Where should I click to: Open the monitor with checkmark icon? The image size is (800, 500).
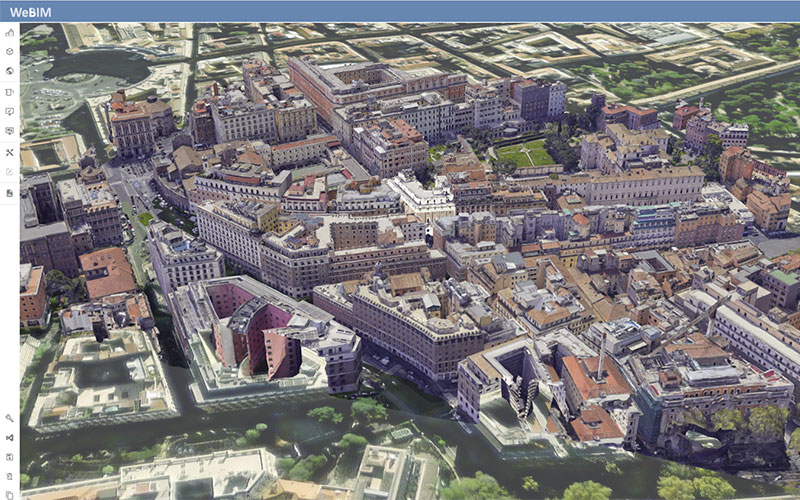(x=9, y=112)
